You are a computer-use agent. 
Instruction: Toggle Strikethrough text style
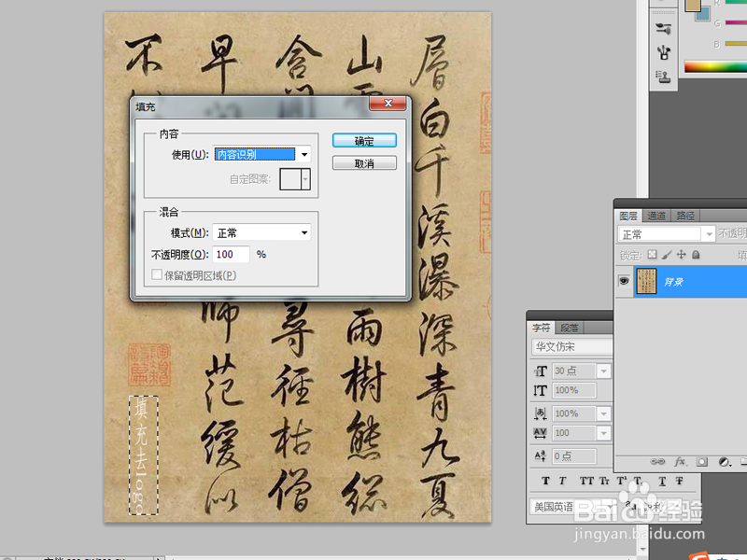tap(680, 481)
